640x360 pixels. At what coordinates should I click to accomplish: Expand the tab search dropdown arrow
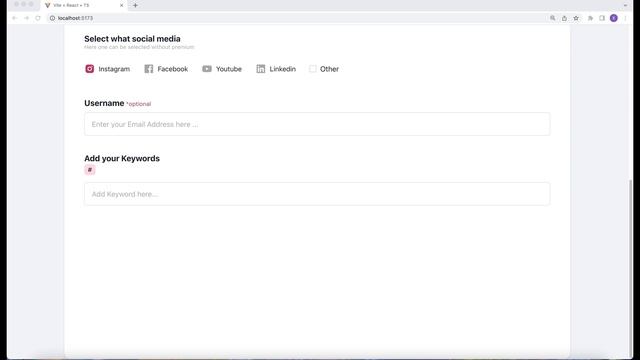625,5
